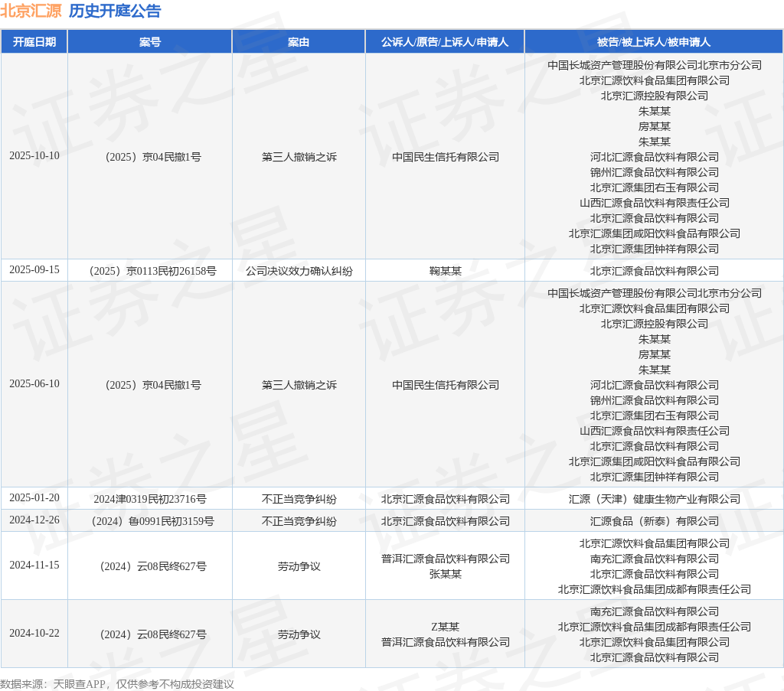Click 北京汇源集团右玉有限公司 in the 2025-10-10 row
Screen dimensions: 784x691
655,187
